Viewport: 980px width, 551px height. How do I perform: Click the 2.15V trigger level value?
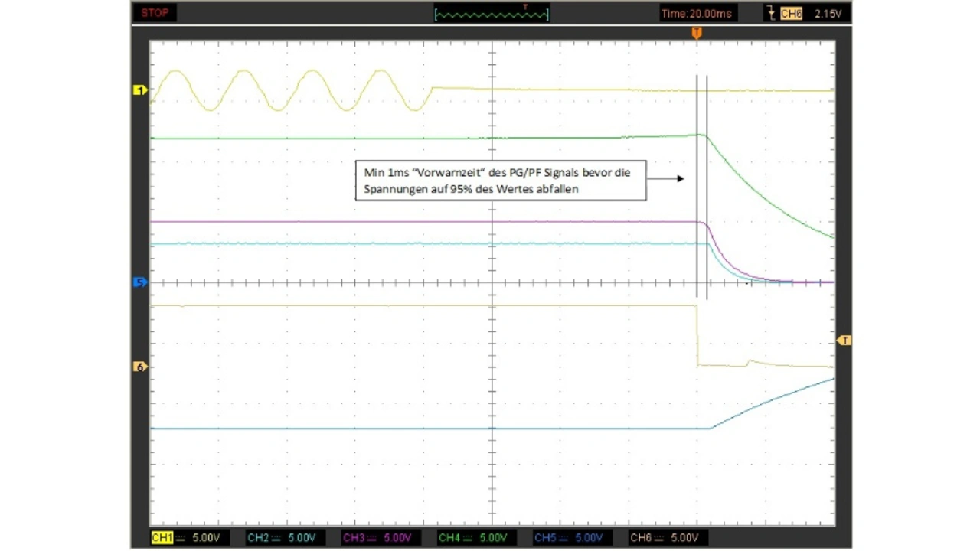point(828,14)
